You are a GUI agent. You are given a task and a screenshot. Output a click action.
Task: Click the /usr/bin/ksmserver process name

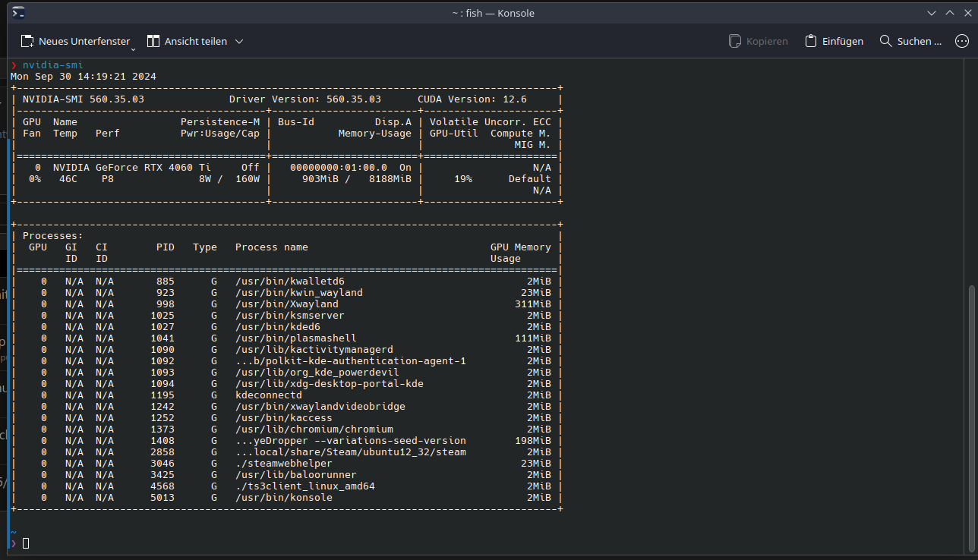[x=290, y=316]
